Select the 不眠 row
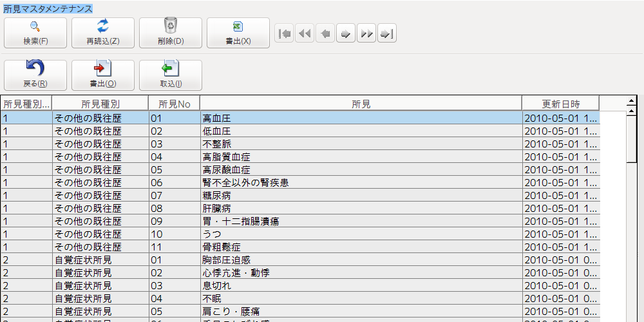Viewport: 644px width, 322px height. click(x=300, y=298)
